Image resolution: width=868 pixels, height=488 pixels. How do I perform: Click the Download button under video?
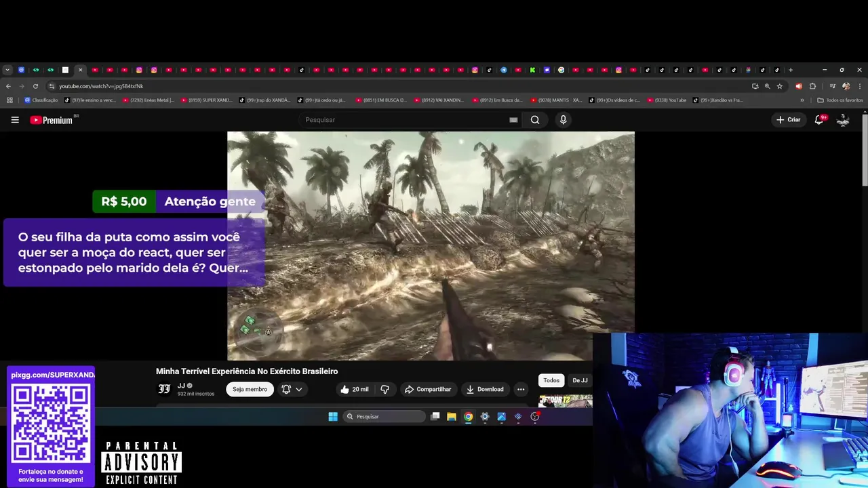click(484, 389)
